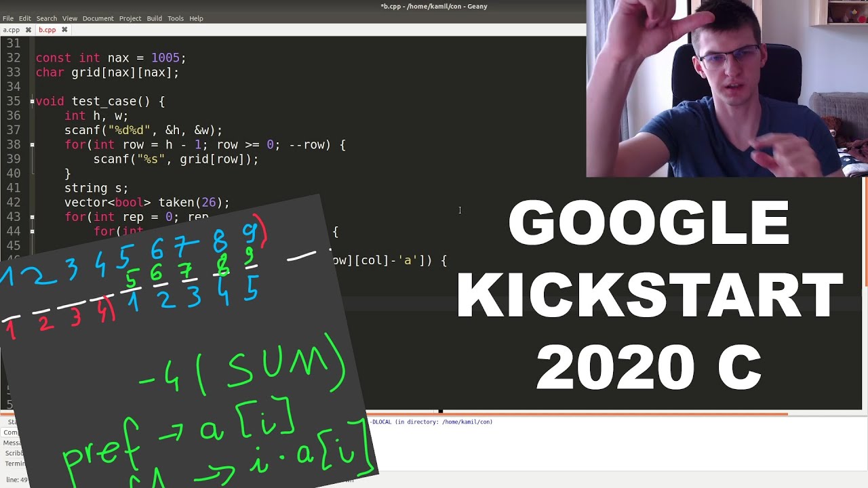Open the View menu
Image resolution: width=868 pixels, height=488 pixels.
click(70, 18)
